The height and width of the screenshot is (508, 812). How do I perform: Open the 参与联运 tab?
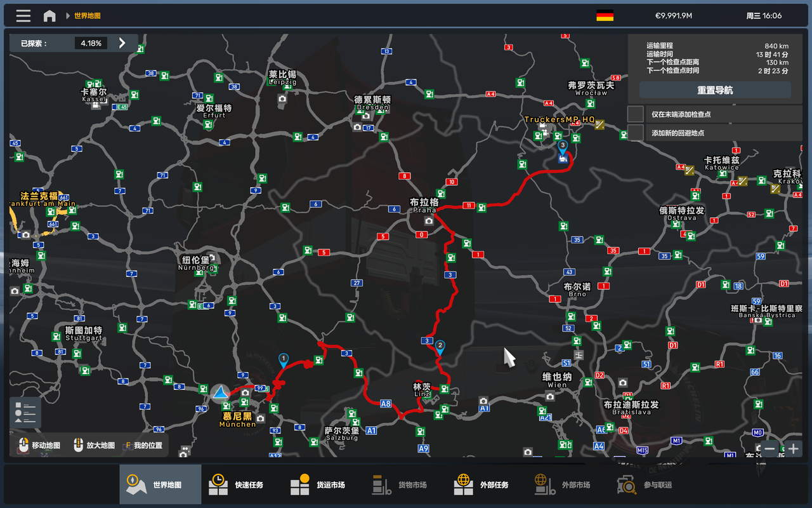pyautogui.click(x=650, y=485)
